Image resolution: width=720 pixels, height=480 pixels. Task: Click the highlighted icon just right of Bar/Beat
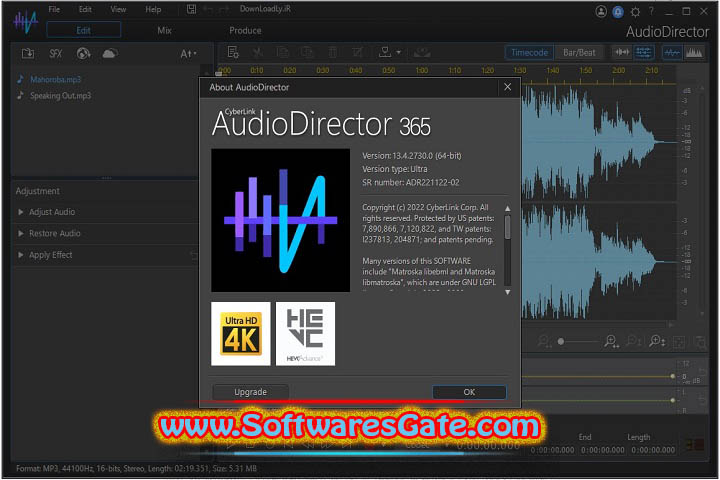tap(644, 53)
